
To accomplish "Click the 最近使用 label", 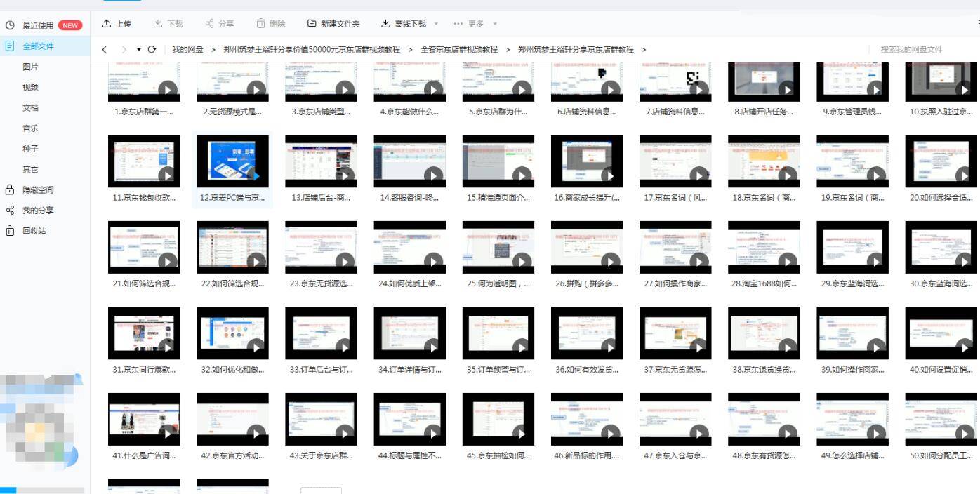I will point(38,25).
